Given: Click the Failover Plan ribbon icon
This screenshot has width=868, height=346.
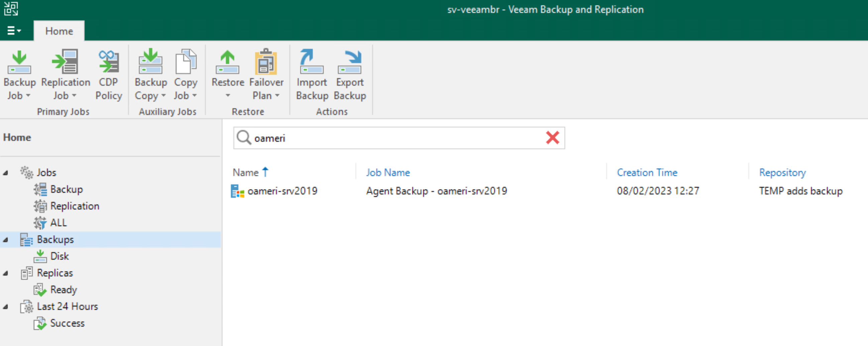Looking at the screenshot, I should point(266,61).
